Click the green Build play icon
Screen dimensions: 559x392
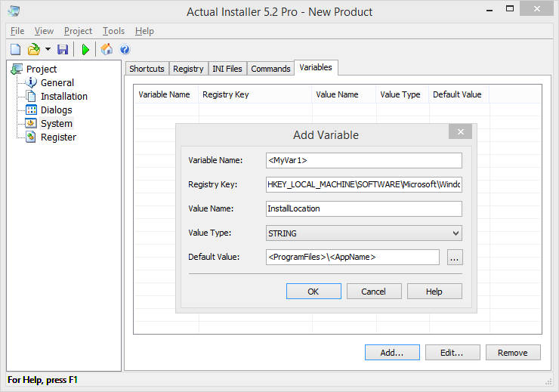coord(85,50)
